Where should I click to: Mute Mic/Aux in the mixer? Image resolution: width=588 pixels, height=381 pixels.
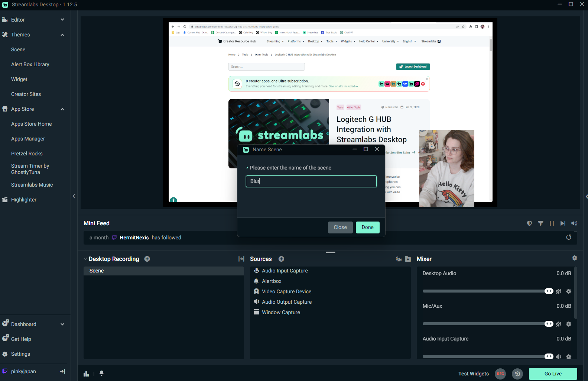tap(558, 324)
